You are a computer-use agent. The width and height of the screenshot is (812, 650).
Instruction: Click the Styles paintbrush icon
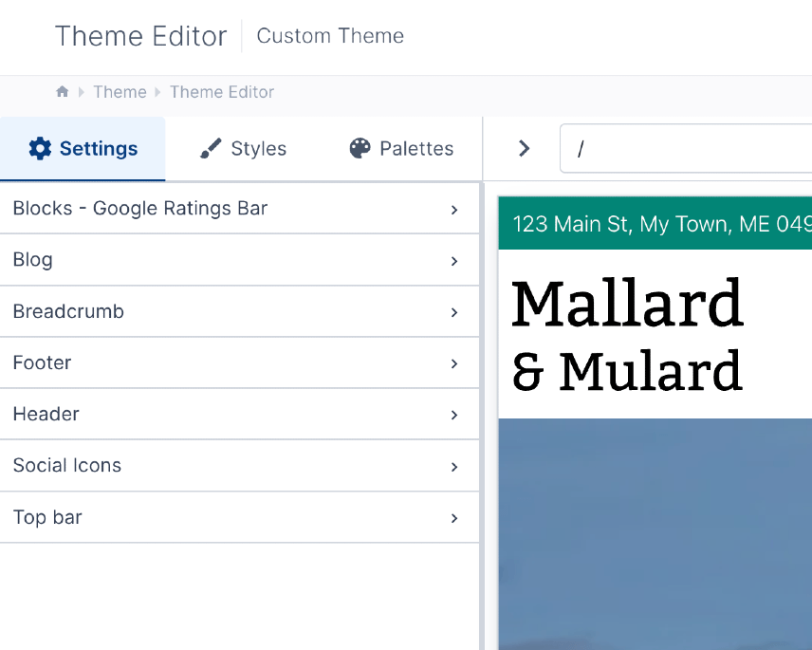209,148
